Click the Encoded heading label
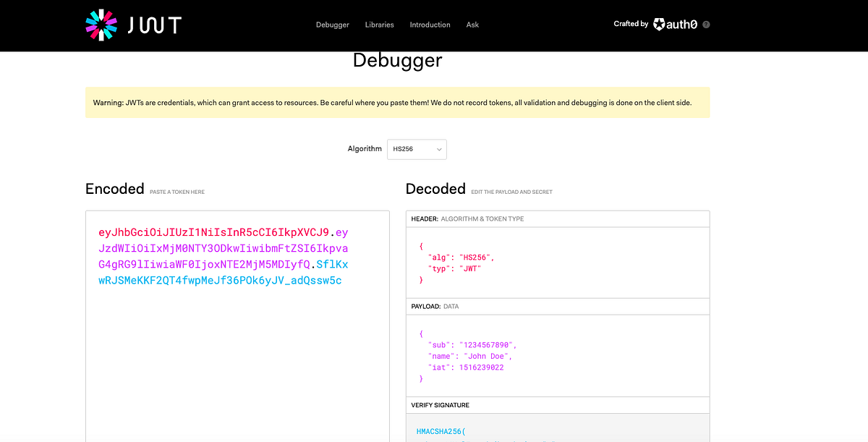868x442 pixels. click(x=114, y=189)
